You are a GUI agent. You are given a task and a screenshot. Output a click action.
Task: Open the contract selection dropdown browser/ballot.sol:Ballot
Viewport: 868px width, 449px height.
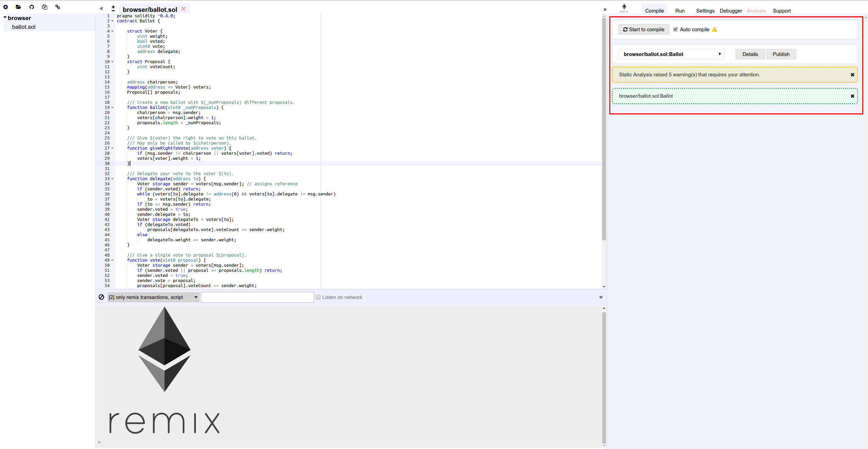pos(671,54)
